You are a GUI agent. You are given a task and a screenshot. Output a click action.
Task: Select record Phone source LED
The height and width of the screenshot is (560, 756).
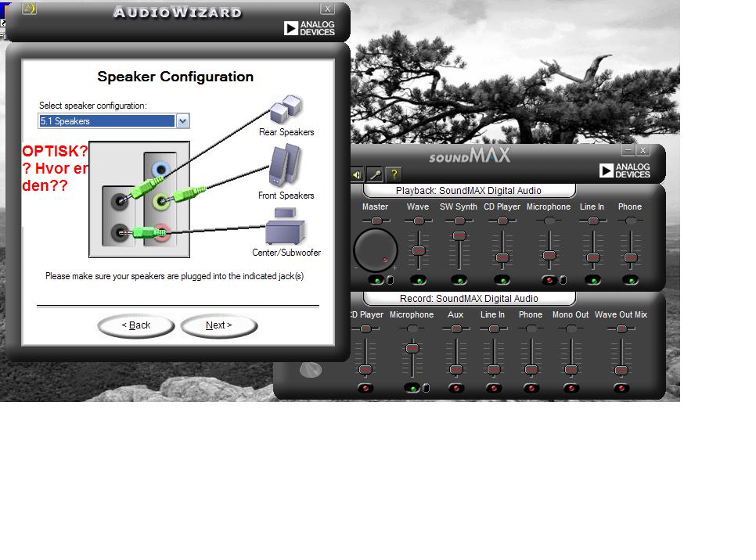pos(531,388)
